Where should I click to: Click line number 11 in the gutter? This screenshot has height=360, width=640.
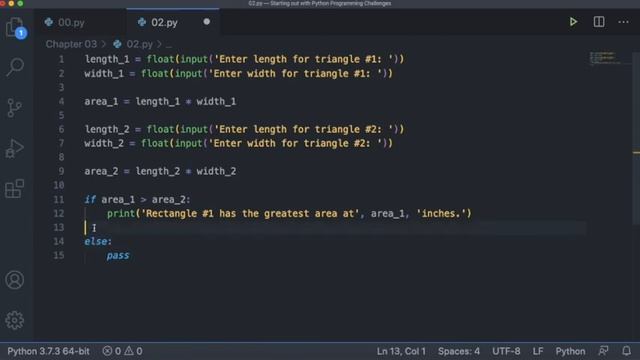[x=59, y=200]
